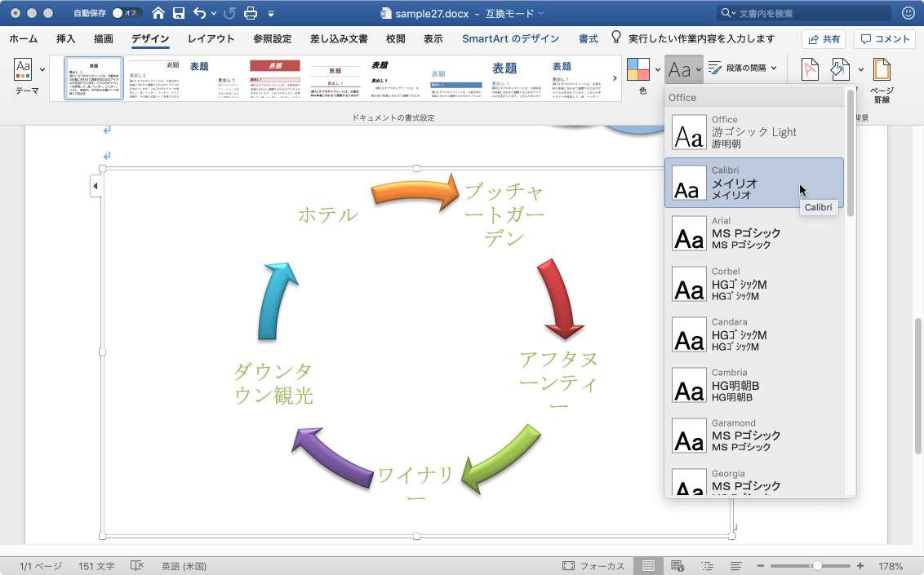Viewport: 924px width, 575px height.
Task: Open the 段落の間隔 dropdown
Action: click(x=743, y=69)
